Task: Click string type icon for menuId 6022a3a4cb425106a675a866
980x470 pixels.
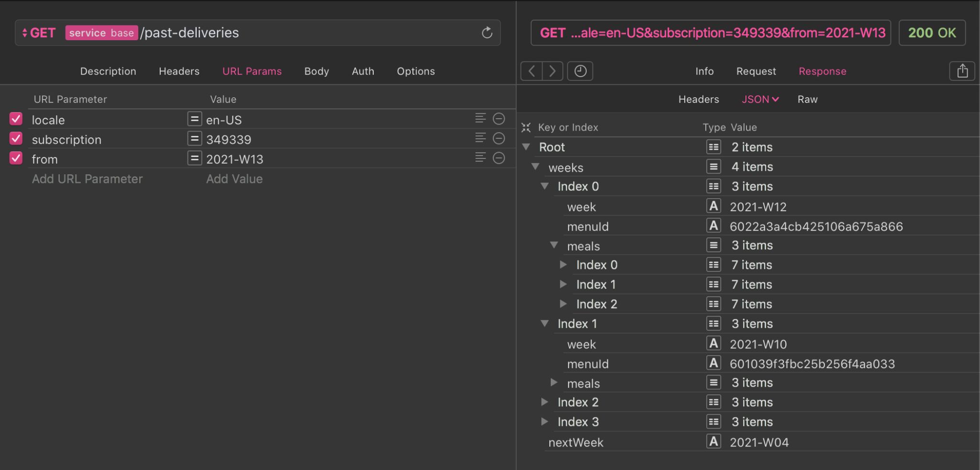Action: click(x=713, y=226)
